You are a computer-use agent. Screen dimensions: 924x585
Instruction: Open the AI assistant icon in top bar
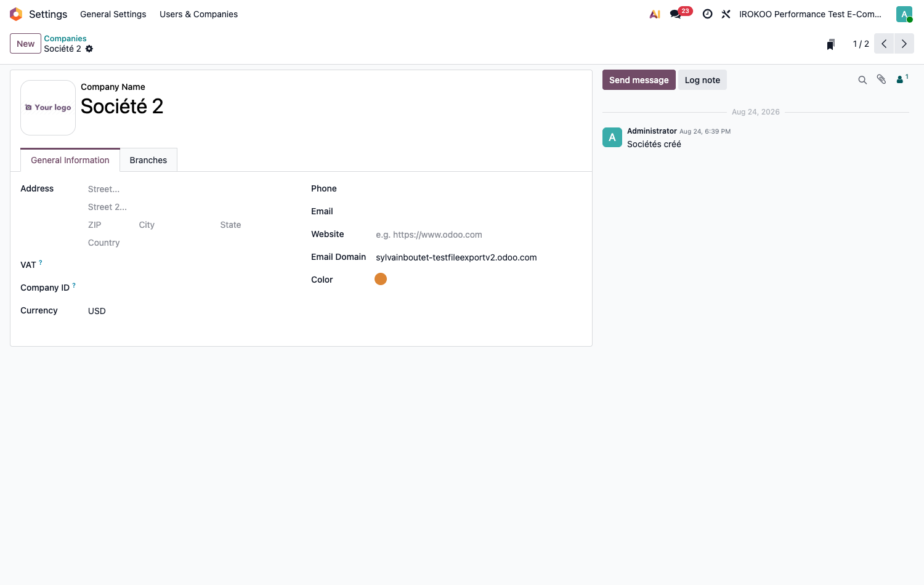(x=655, y=14)
